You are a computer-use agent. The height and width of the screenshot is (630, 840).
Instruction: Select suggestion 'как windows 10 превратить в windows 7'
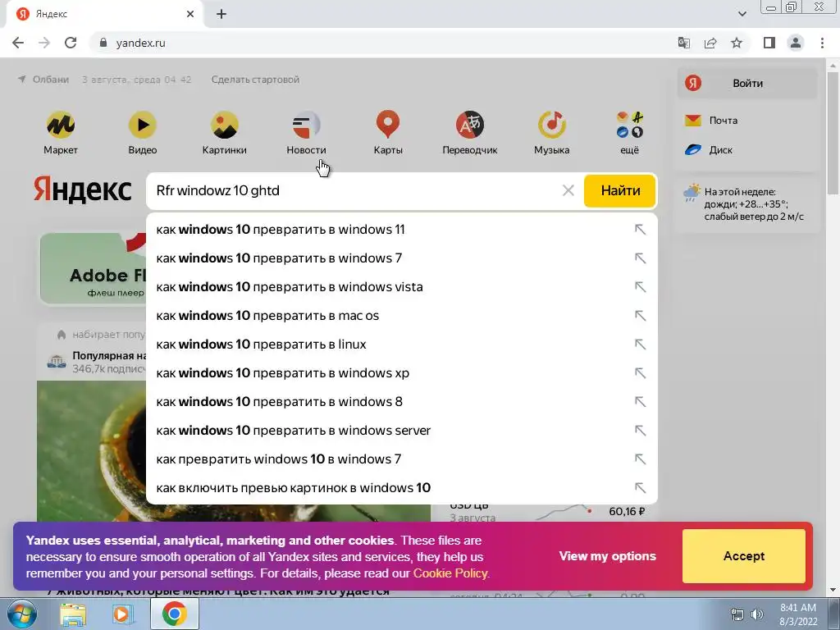[402, 258]
